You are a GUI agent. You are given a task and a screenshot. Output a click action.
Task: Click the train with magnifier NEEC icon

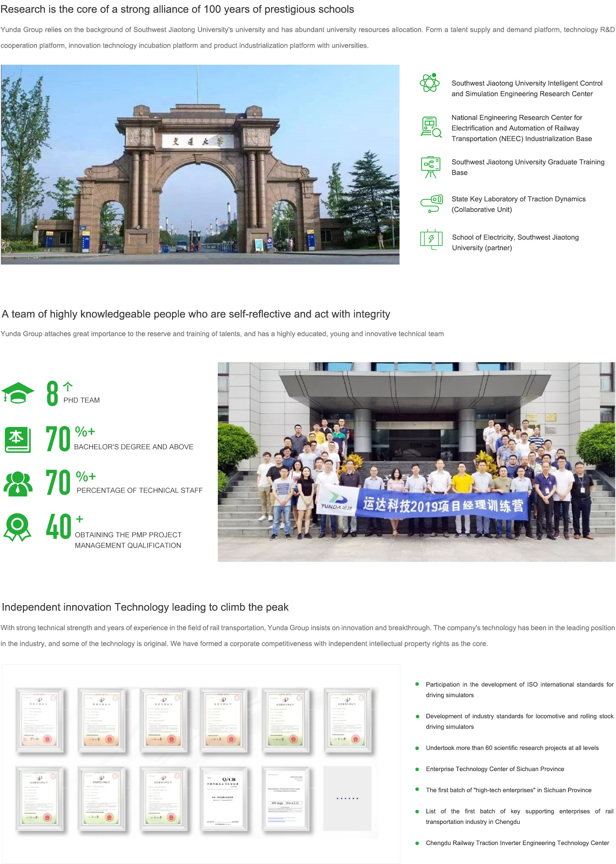click(x=430, y=127)
